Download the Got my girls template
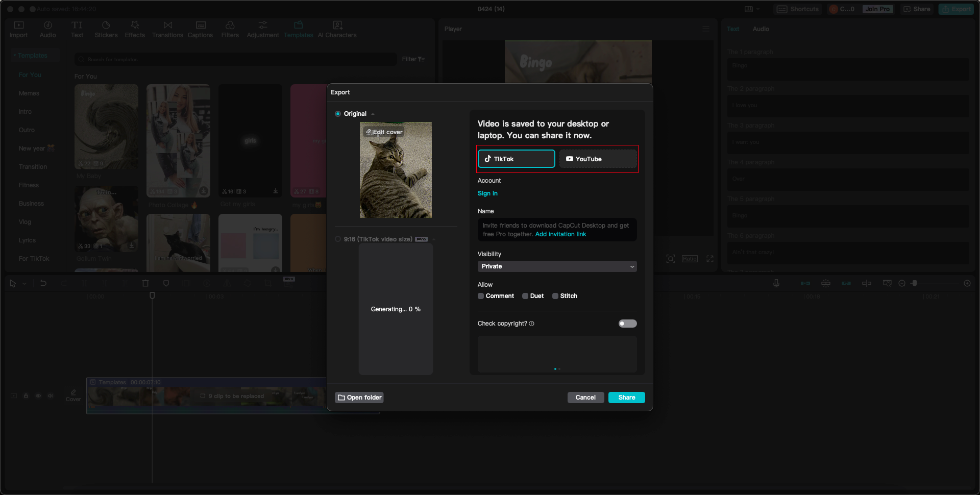This screenshot has width=980, height=495. [x=276, y=191]
